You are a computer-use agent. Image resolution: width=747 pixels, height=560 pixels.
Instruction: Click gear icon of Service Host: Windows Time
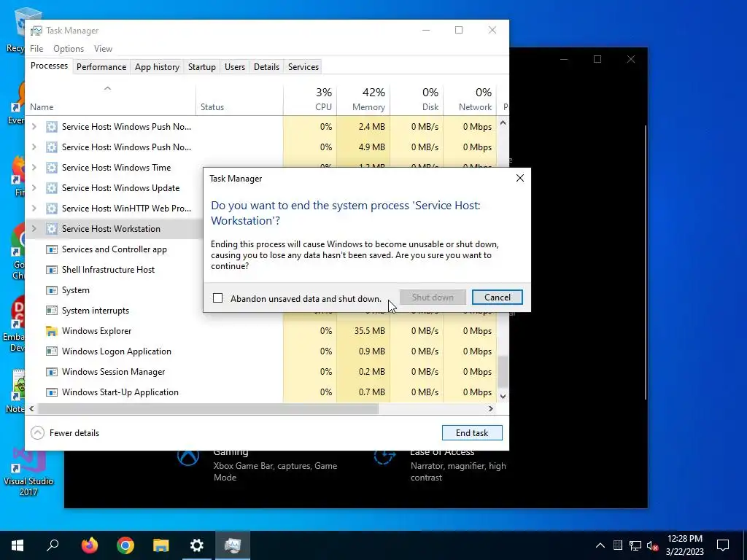click(52, 167)
